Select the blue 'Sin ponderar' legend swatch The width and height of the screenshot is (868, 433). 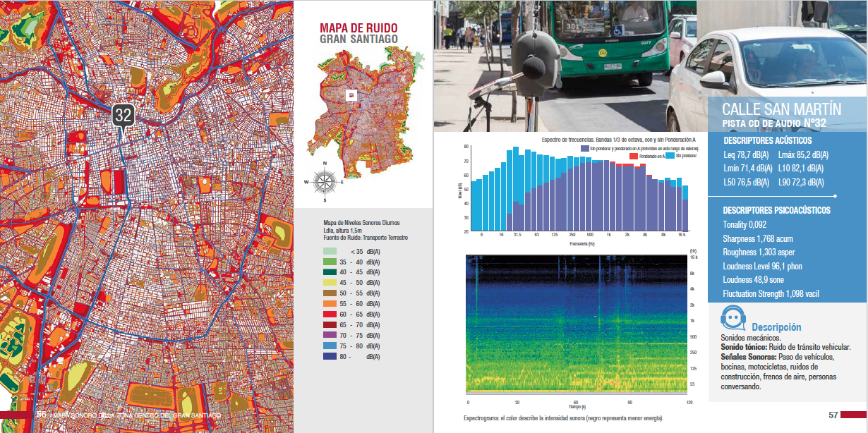click(x=670, y=156)
